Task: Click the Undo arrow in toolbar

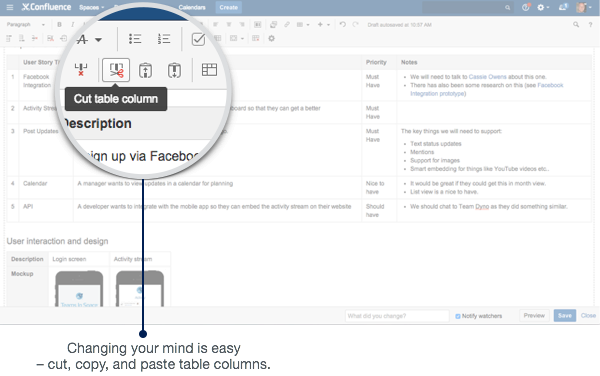Action: (x=342, y=24)
